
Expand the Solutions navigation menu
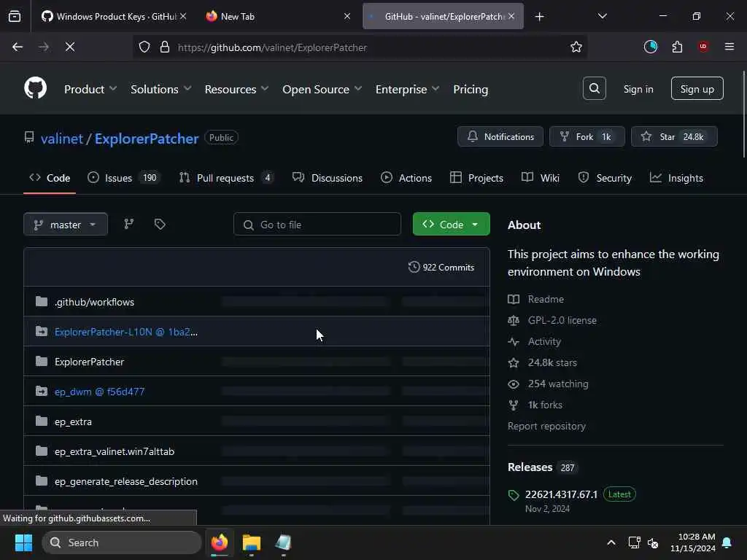pos(160,89)
